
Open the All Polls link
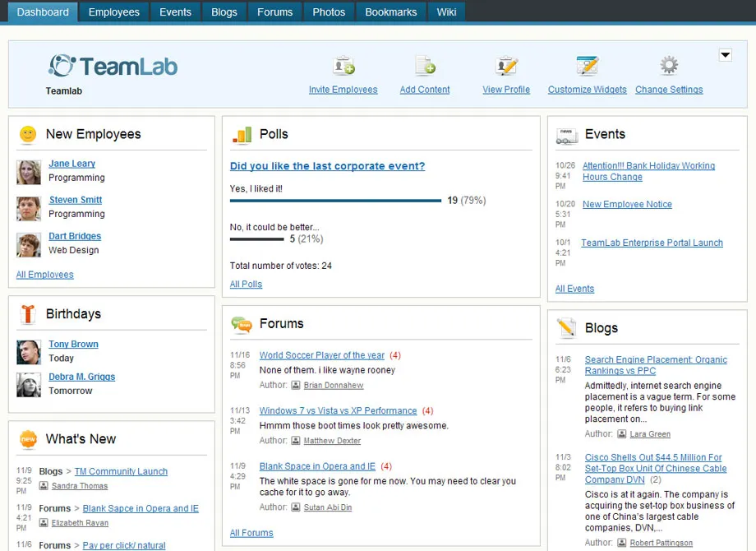click(246, 285)
